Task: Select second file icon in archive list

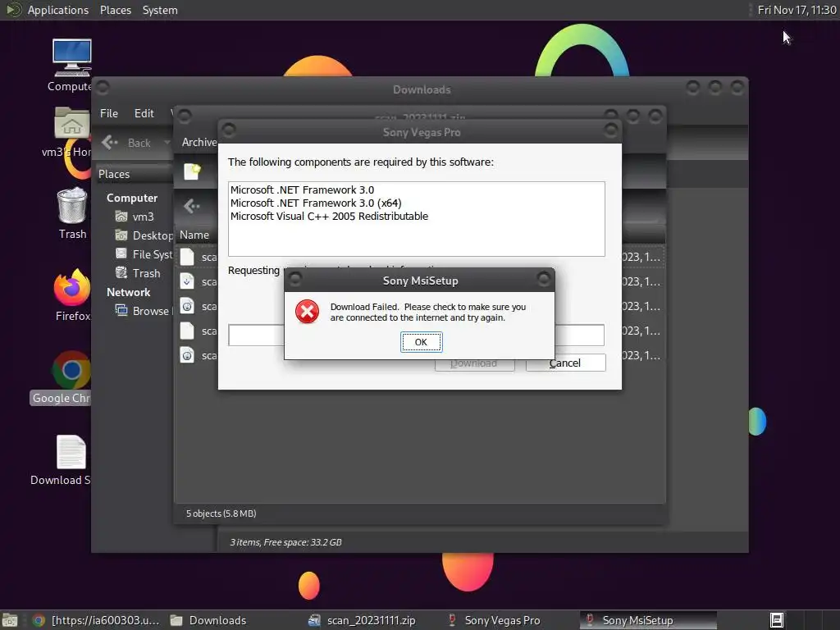Action: (187, 282)
